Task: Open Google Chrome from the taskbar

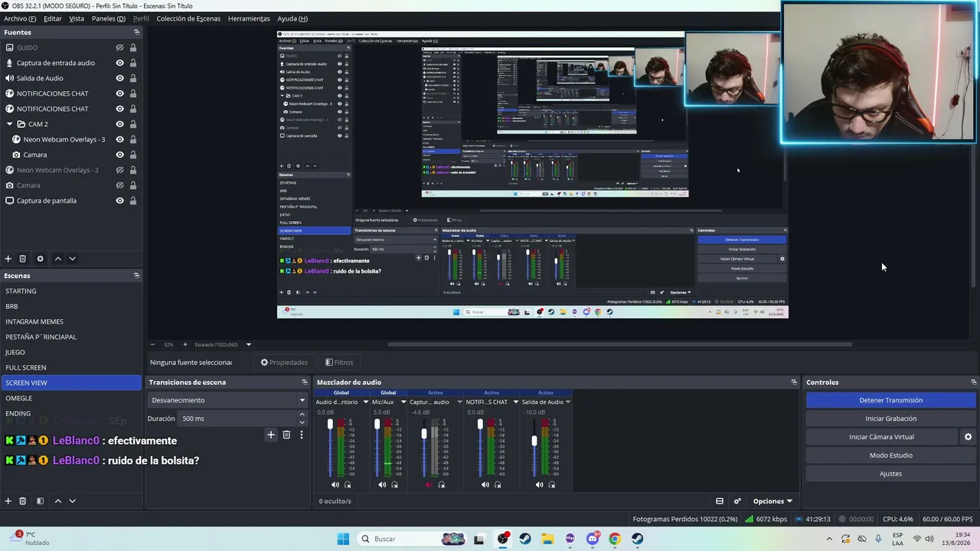Action: tap(615, 539)
